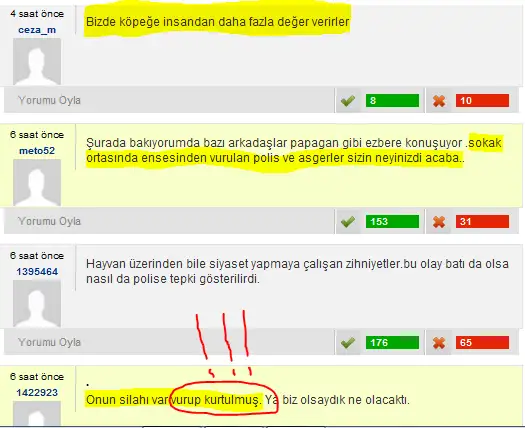The height and width of the screenshot is (428, 525).
Task: Downvote user 1395464's comment with red X
Action: (439, 343)
